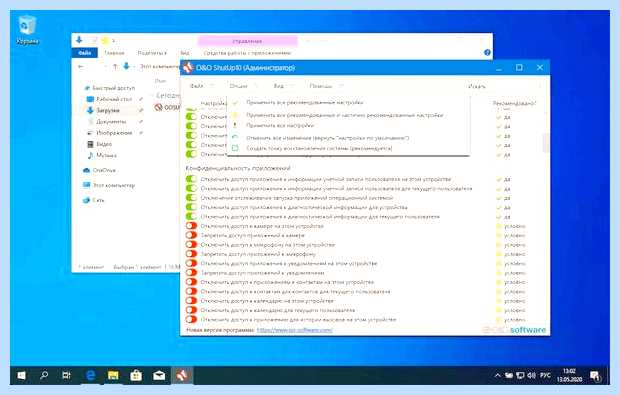Select Видео in Explorer sidebar
Screen dimensions: 620x395
100,144
